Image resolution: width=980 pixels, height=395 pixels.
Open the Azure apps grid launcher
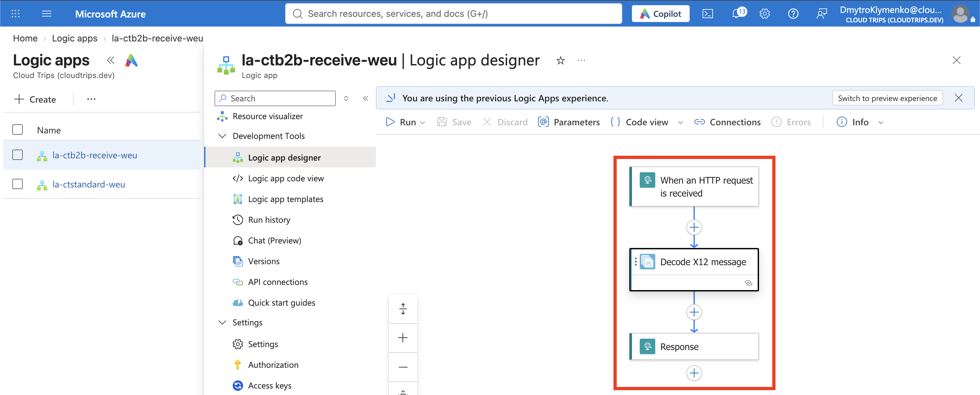[x=16, y=14]
